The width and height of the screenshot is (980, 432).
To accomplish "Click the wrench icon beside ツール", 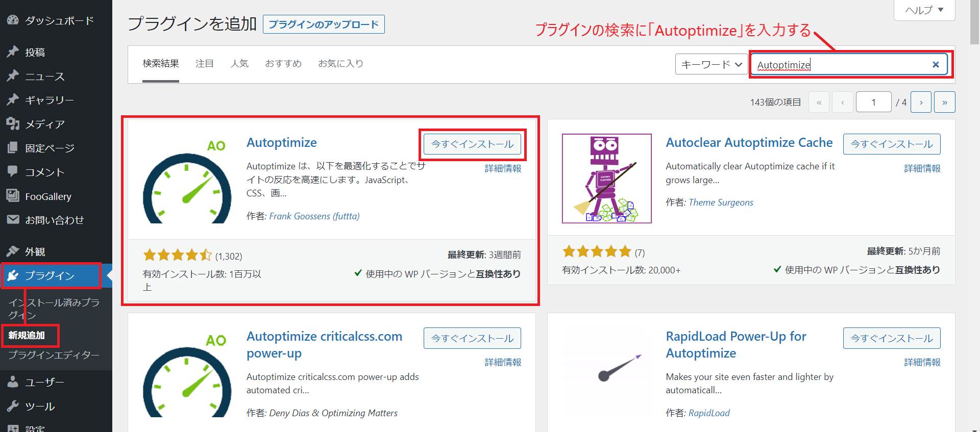I will tap(13, 406).
